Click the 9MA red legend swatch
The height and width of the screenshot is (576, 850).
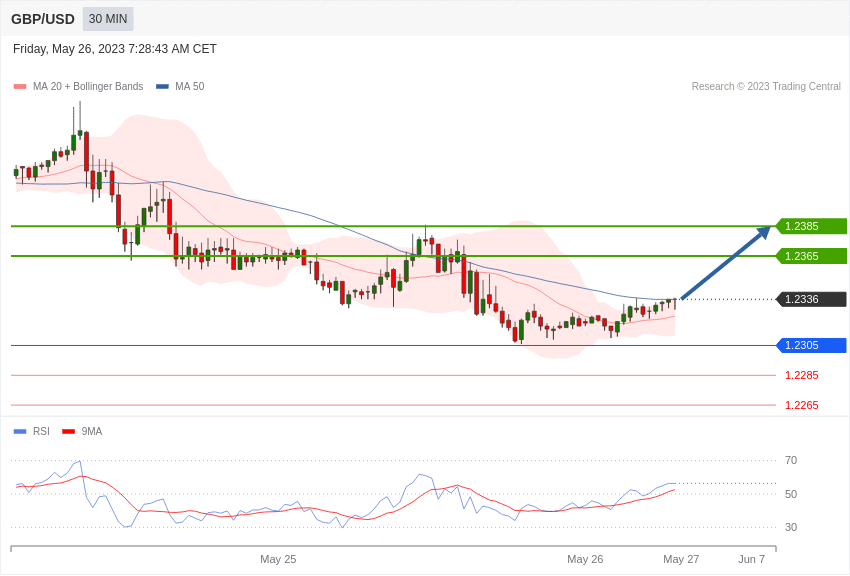point(68,431)
